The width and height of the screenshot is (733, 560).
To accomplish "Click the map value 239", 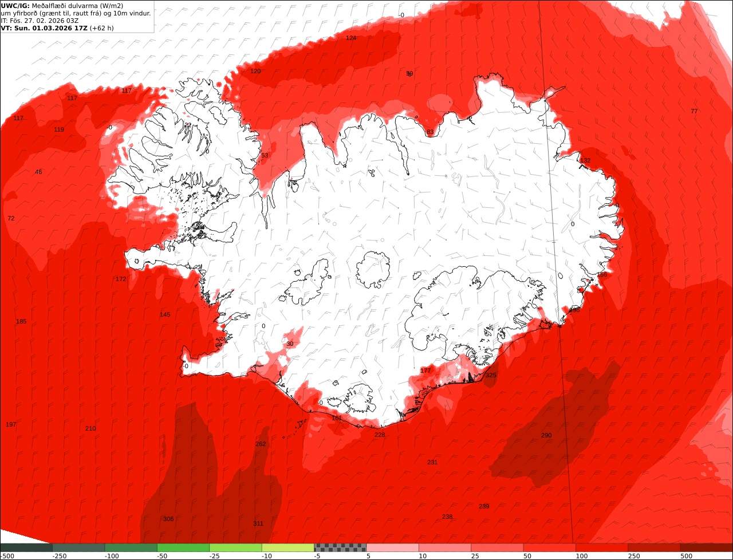I will [484, 506].
